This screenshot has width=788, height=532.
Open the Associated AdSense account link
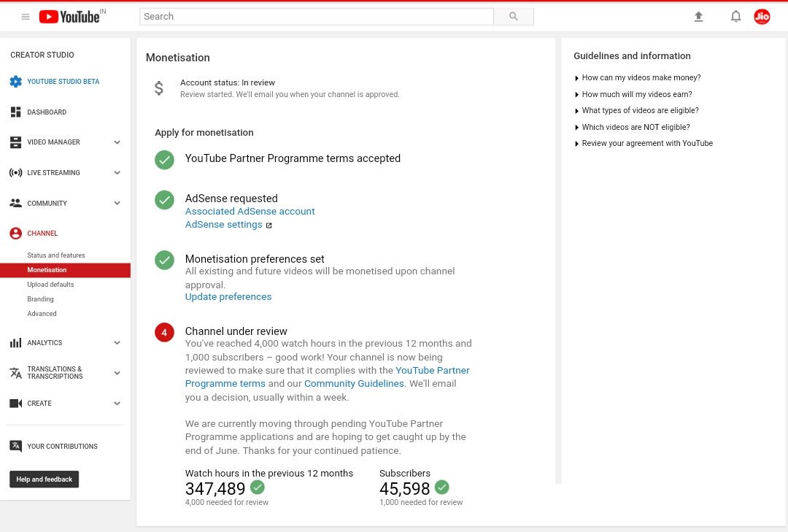pyautogui.click(x=250, y=212)
